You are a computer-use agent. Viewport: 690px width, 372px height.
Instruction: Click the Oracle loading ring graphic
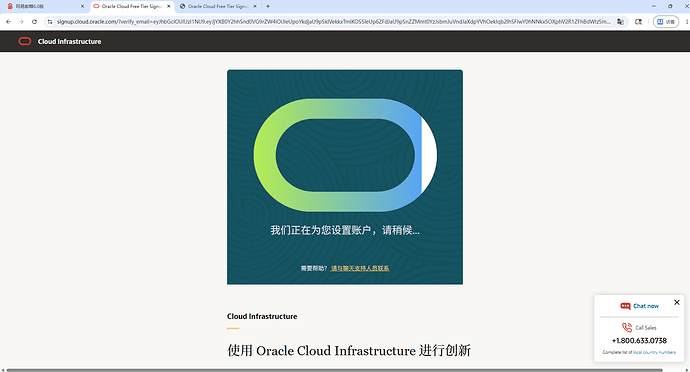[345, 155]
